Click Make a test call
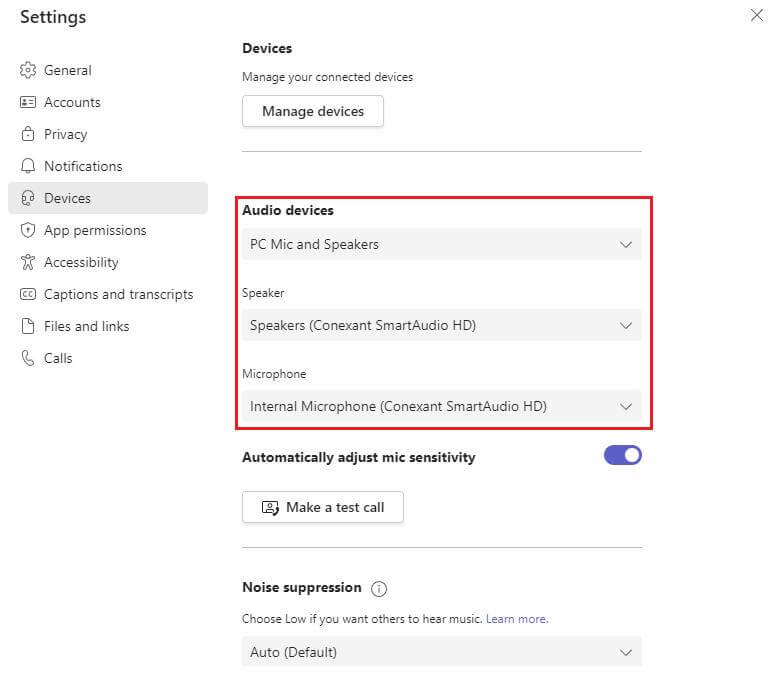The height and width of the screenshot is (675, 768). [x=323, y=507]
